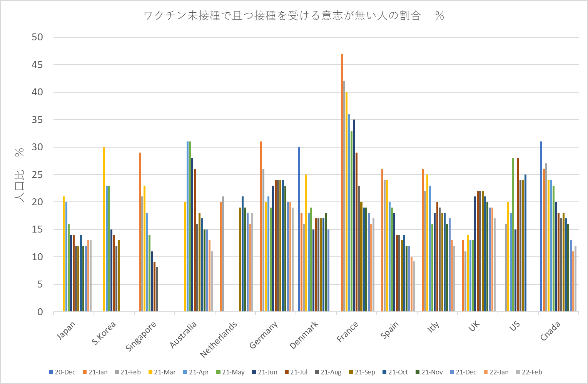Viewport: 588px width, 384px height.
Task: Select the vertical axis title 人口比 %
Action: [19, 175]
